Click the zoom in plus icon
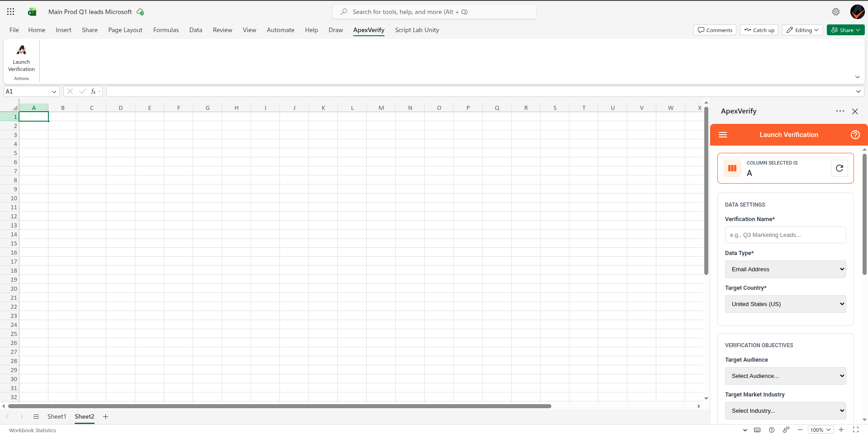The image size is (868, 434). [841, 430]
